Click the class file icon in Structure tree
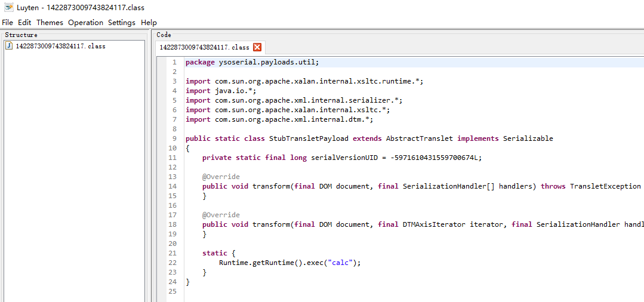This screenshot has height=302, width=644. click(10, 46)
